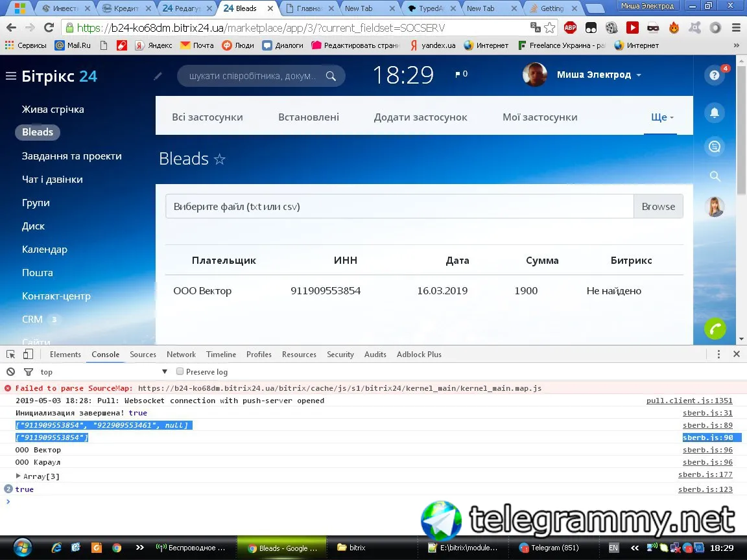The height and width of the screenshot is (560, 747).
Task: Open the sberb.js:123 source link
Action: coord(705,489)
